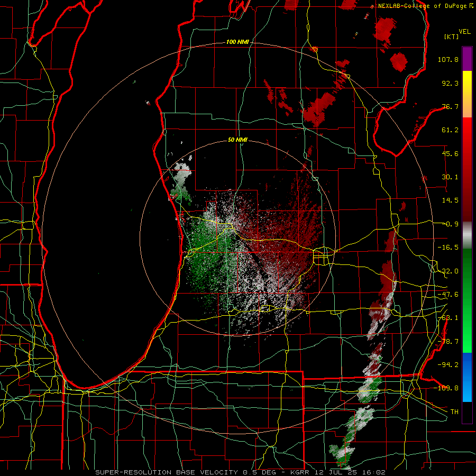Click the -78.7 velocity scale value

coord(448,342)
